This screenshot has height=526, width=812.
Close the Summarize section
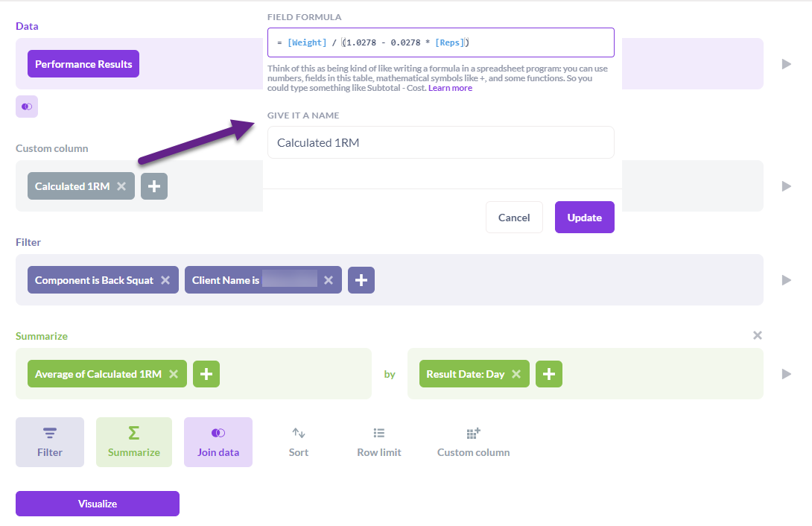click(x=758, y=335)
